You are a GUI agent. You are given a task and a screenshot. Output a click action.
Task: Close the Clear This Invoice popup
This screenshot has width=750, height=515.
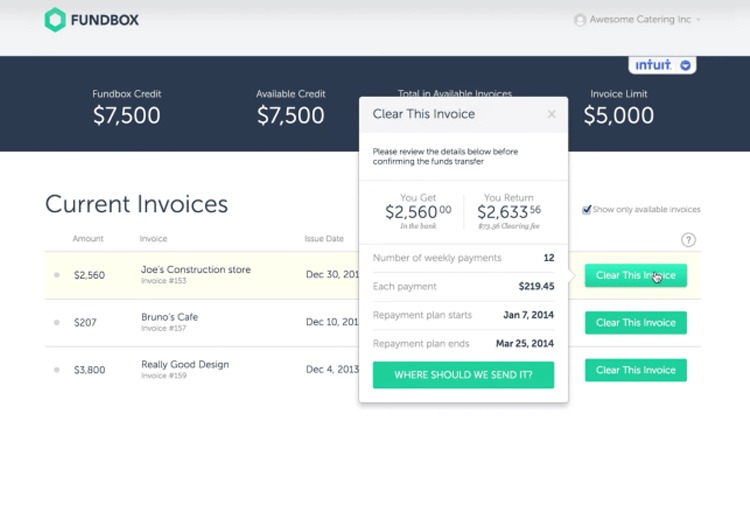pyautogui.click(x=551, y=114)
